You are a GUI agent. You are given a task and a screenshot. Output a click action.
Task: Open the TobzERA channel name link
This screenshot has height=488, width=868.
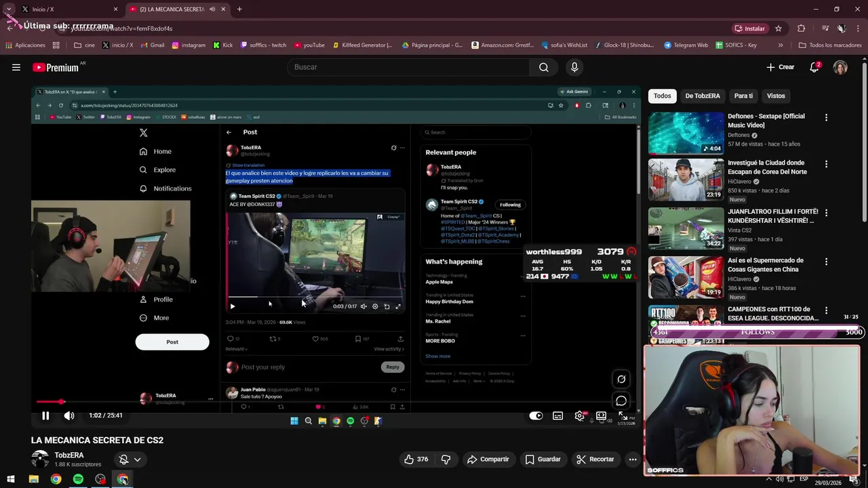pyautogui.click(x=69, y=455)
